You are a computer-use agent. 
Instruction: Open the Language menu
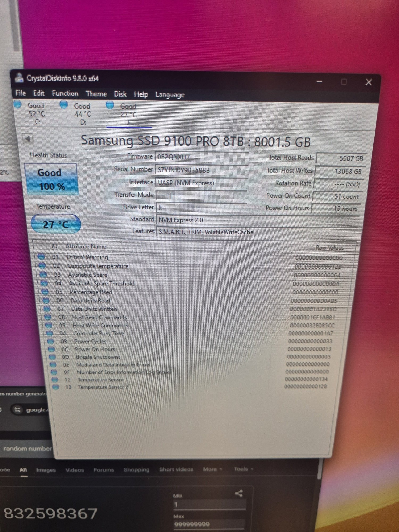pos(170,95)
